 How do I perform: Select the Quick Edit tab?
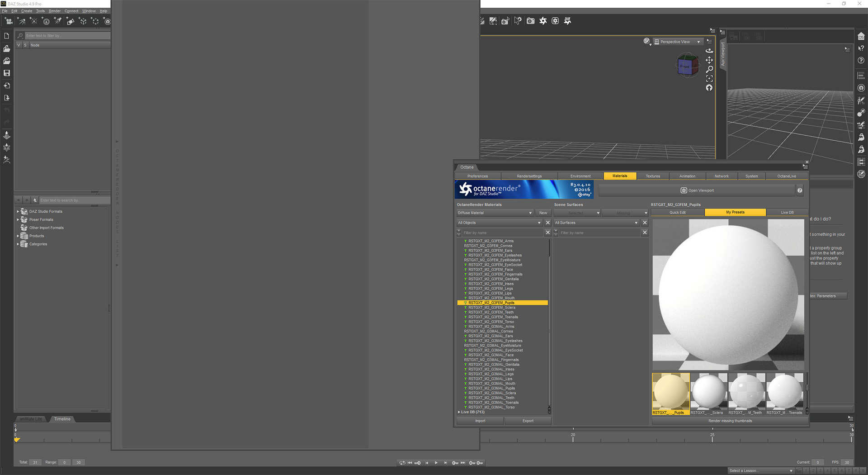[x=678, y=213]
